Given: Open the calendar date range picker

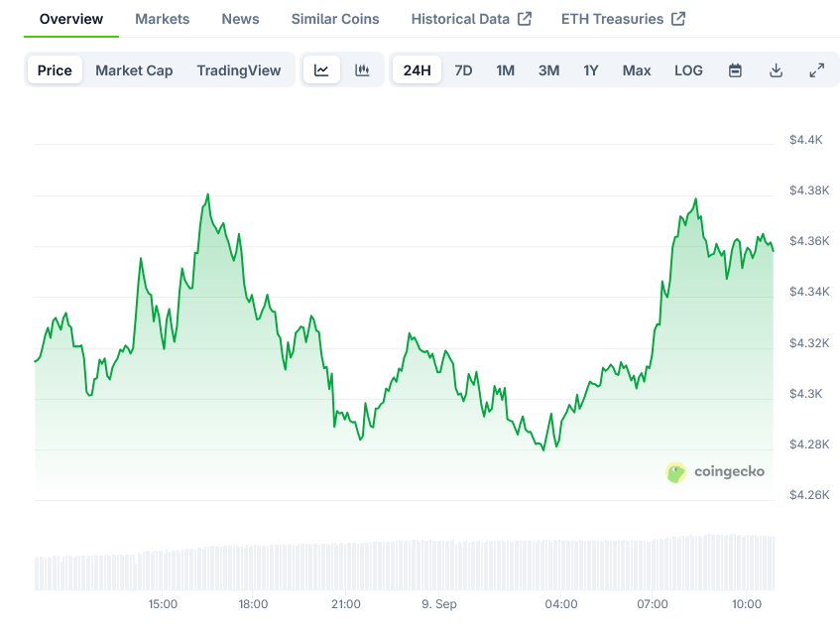Looking at the screenshot, I should 735,70.
